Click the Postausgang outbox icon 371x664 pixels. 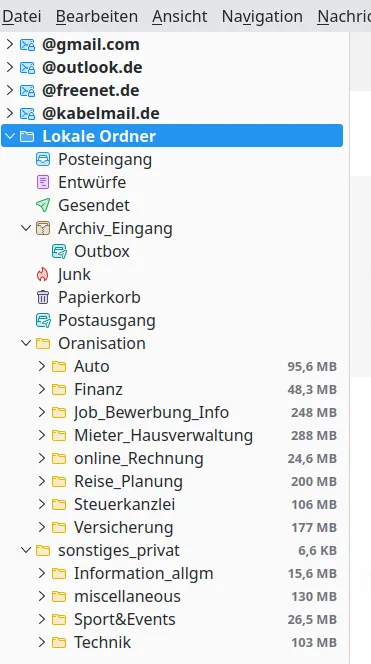point(43,321)
